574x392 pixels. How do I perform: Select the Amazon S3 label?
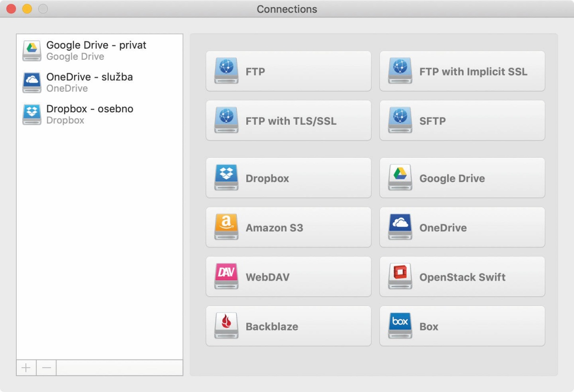point(275,228)
